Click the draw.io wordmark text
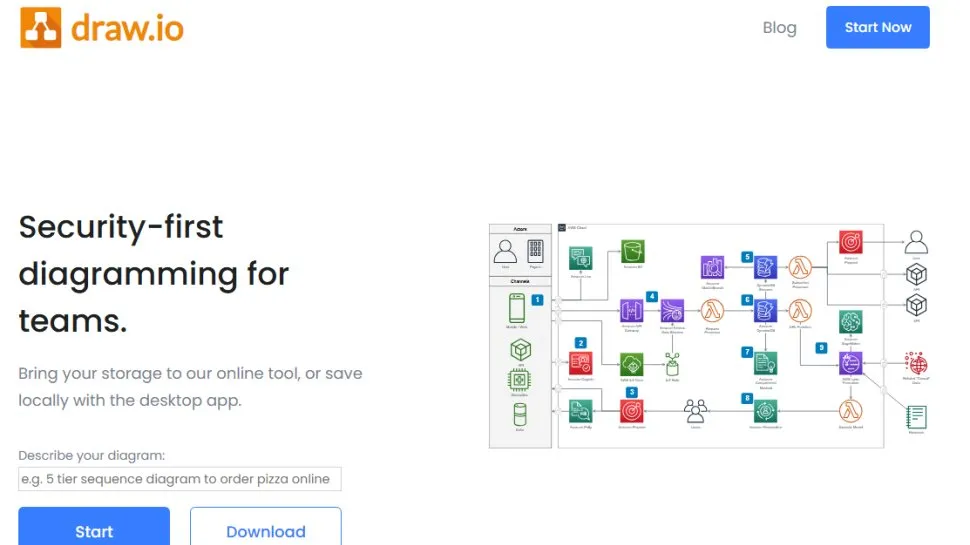The height and width of the screenshot is (545, 970). click(x=127, y=29)
